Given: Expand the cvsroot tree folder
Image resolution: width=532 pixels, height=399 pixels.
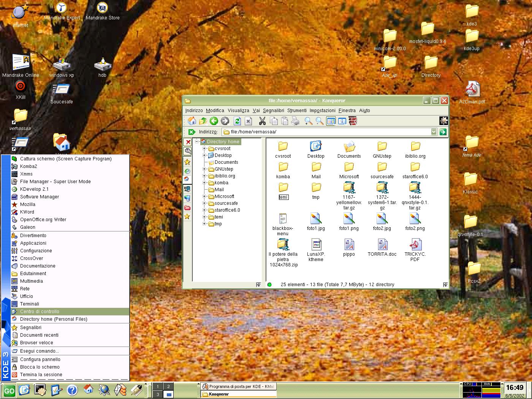Looking at the screenshot, I should point(204,149).
